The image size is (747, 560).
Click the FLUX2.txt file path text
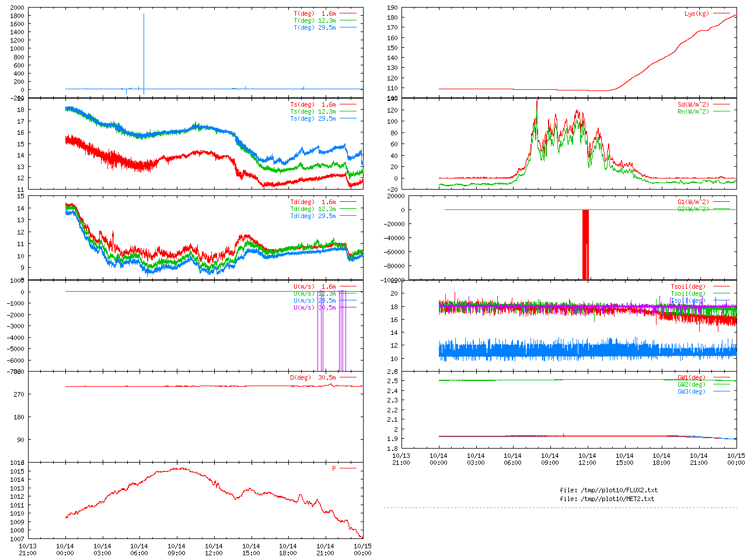click(x=608, y=490)
